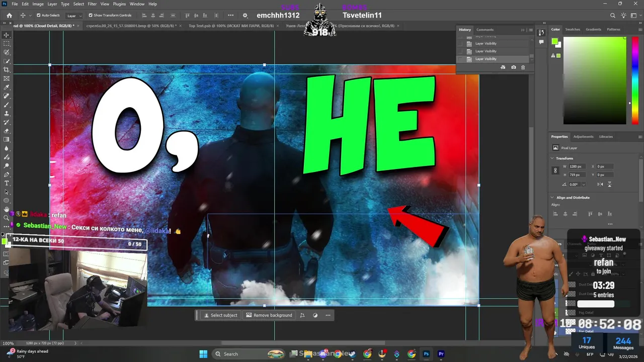Screen dimensions: 644x362
Task: Open Premiere Pro from the taskbar
Action: tap(441, 354)
